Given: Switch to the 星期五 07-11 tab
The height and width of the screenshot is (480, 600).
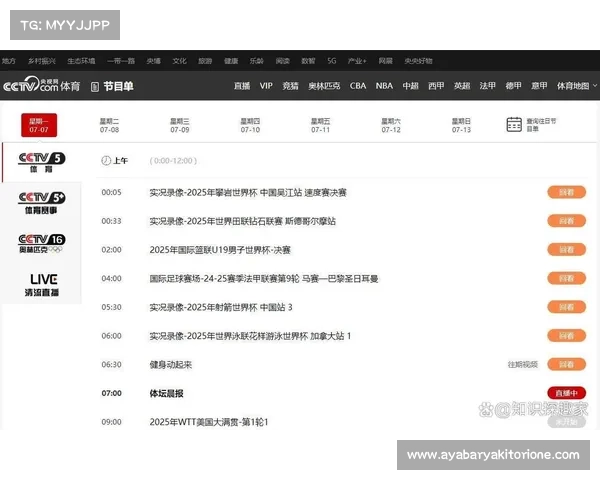Looking at the screenshot, I should coord(321,126).
